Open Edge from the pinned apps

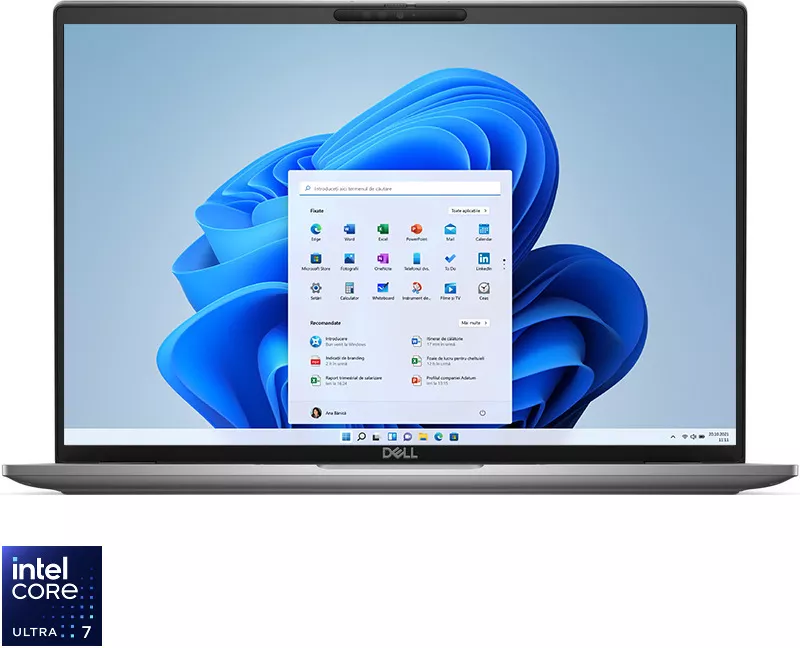click(x=316, y=232)
